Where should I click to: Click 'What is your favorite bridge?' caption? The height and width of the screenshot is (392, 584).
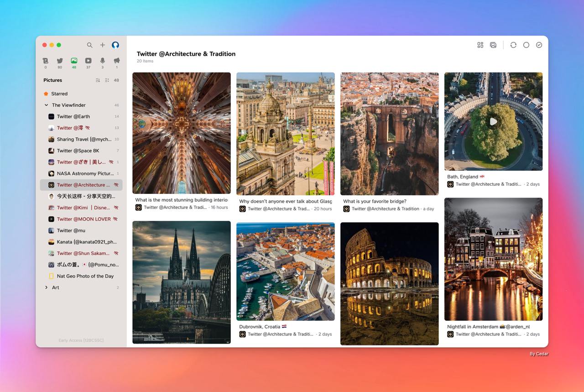375,201
